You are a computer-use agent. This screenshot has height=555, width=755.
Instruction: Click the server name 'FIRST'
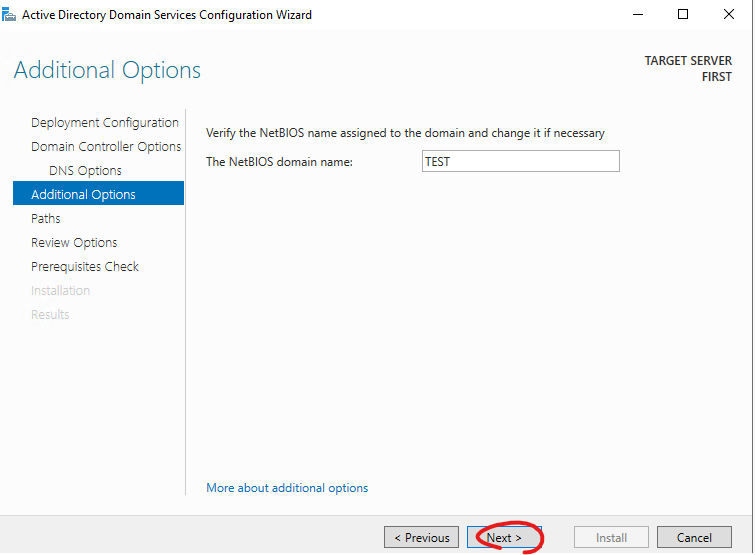(716, 77)
